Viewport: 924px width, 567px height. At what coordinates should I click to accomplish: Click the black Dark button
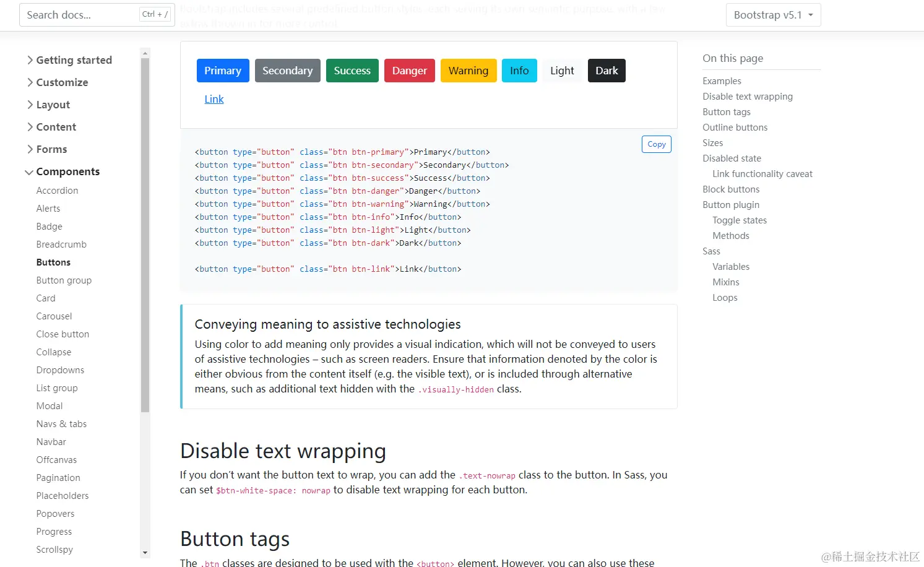(607, 71)
